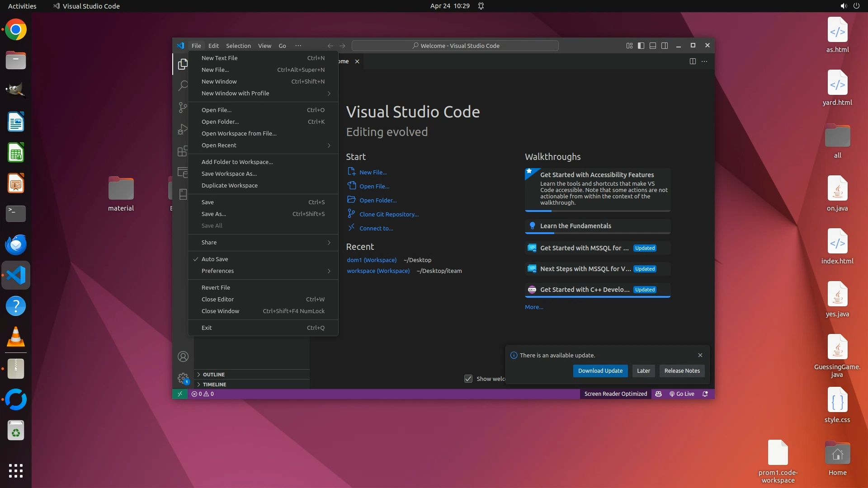Open the Search view in activity bar
This screenshot has width=868, height=488.
(183, 85)
